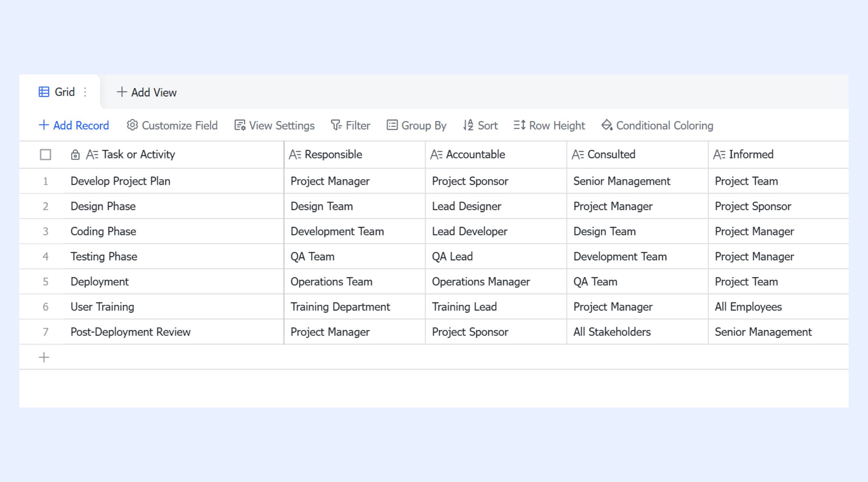The height and width of the screenshot is (482, 868).
Task: Select the Accountable column header
Action: click(x=475, y=154)
